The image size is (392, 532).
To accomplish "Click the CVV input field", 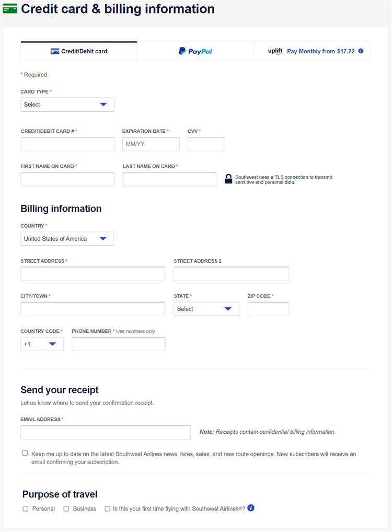I will (x=206, y=144).
